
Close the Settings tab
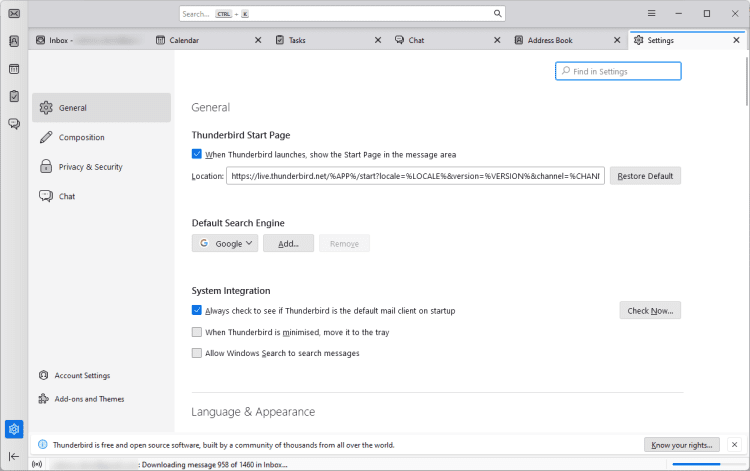(737, 40)
